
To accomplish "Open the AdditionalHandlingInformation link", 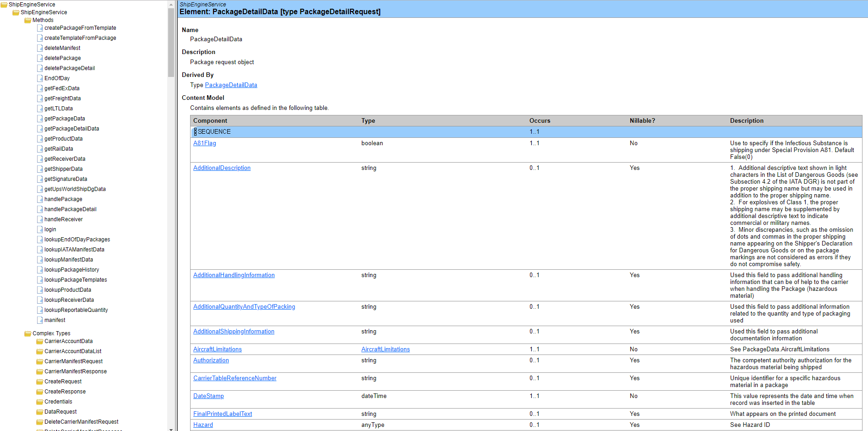I will (234, 275).
